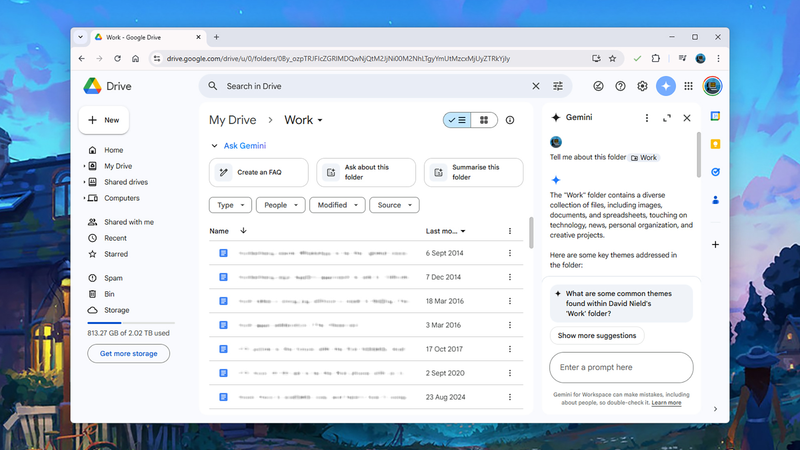Collapse the Ask Gemini section
Screen dimensions: 800x450
pos(214,146)
